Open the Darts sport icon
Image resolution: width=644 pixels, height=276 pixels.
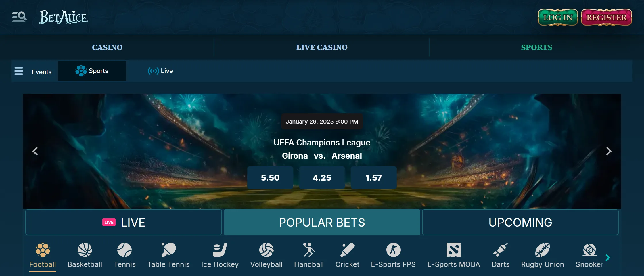click(x=501, y=250)
